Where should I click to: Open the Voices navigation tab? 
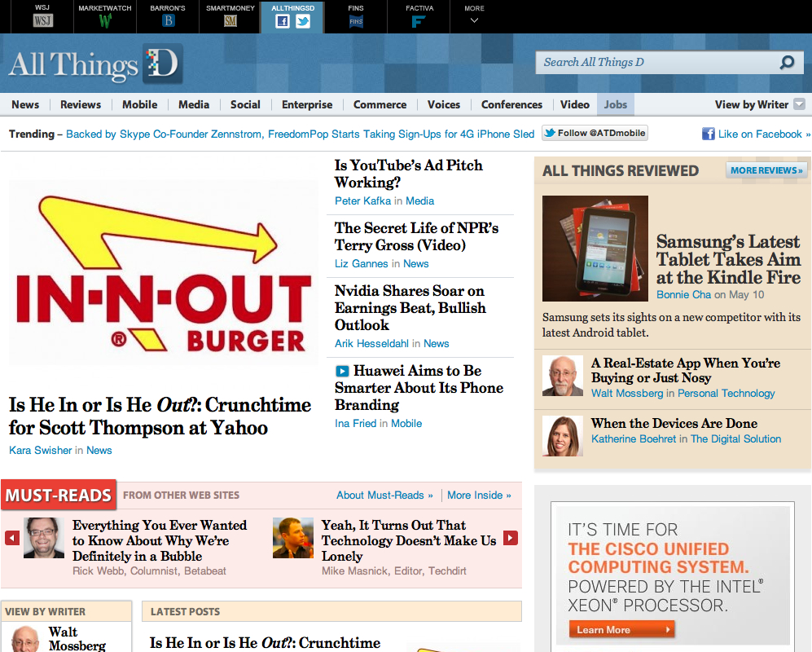click(x=444, y=104)
